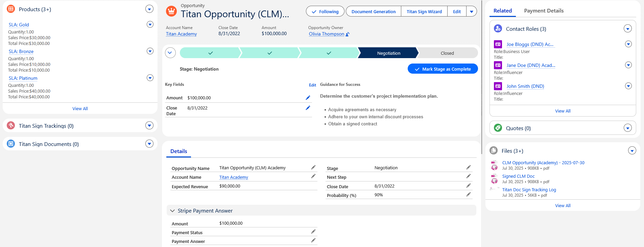The image size is (644, 247).
Task: Open Titan Academy account link in header
Action: (181, 34)
